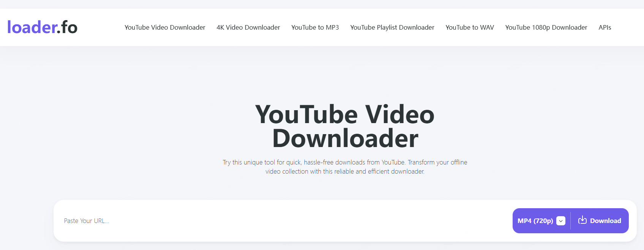Click the loader.fo logo

click(42, 27)
